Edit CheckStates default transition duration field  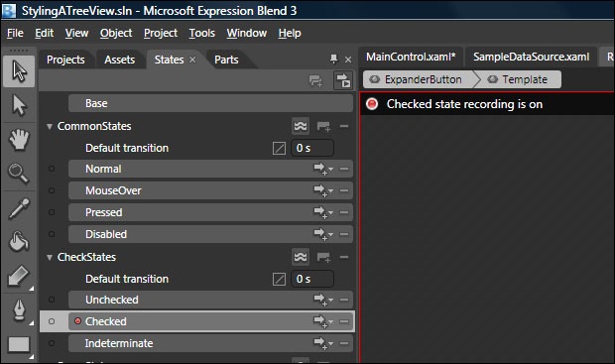tap(312, 280)
